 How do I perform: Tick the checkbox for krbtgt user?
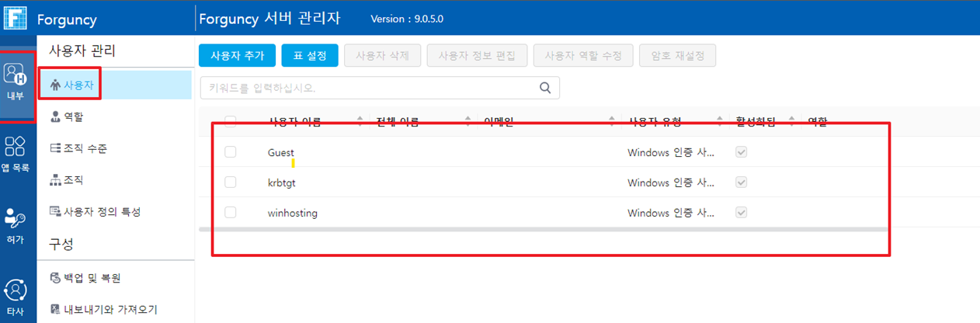(230, 182)
